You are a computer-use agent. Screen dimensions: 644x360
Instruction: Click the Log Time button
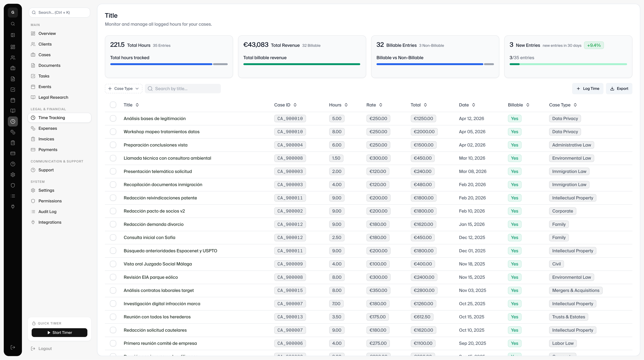588,89
